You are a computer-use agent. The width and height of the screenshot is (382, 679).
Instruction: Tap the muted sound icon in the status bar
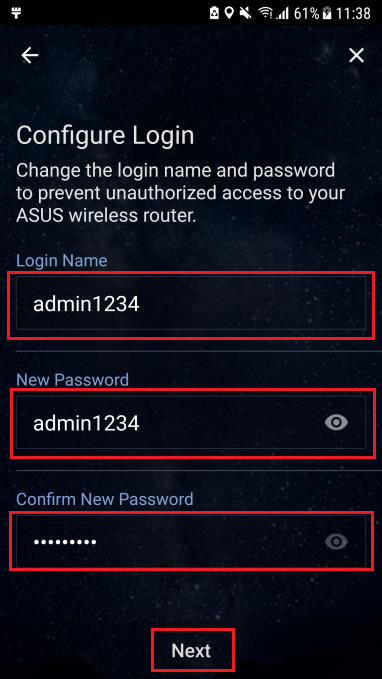pyautogui.click(x=246, y=13)
